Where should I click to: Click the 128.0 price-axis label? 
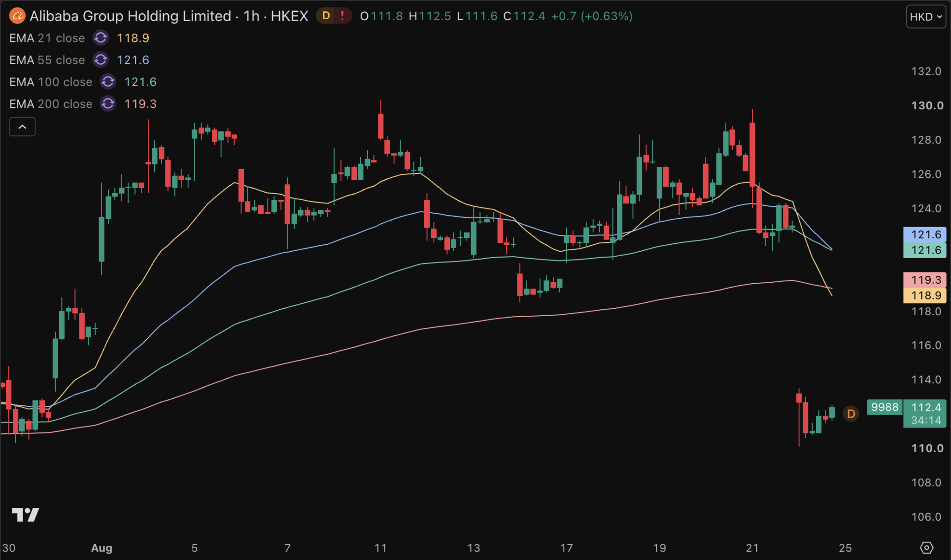[x=926, y=140]
